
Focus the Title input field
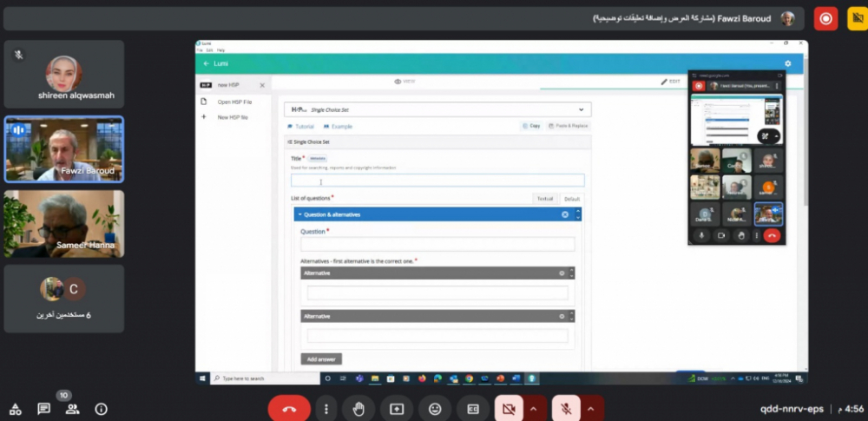click(x=437, y=181)
